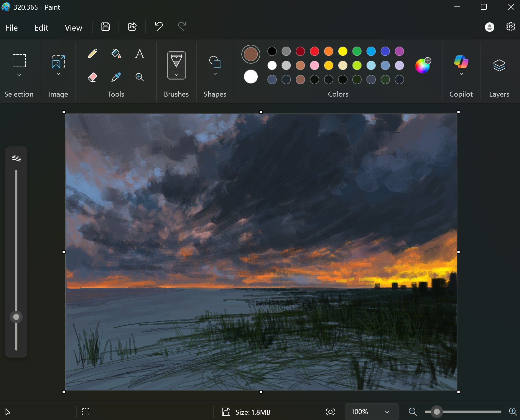This screenshot has height=420, width=520.
Task: Open the View menu
Action: click(73, 28)
